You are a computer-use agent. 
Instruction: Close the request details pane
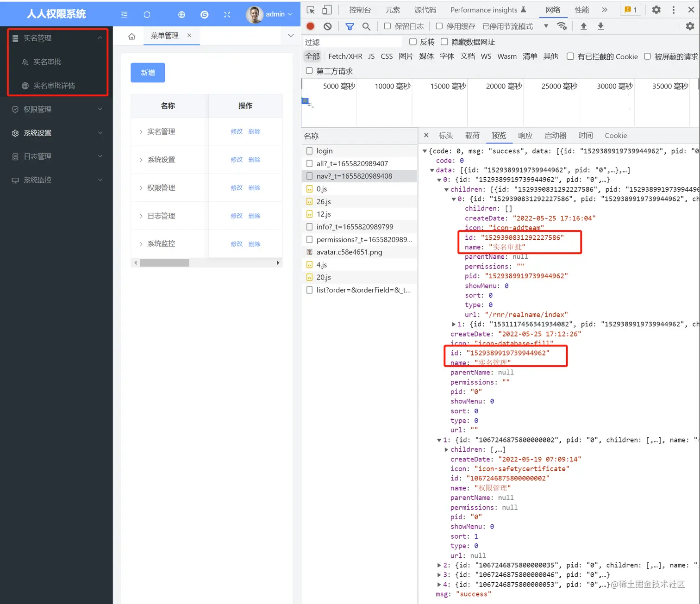pos(426,135)
